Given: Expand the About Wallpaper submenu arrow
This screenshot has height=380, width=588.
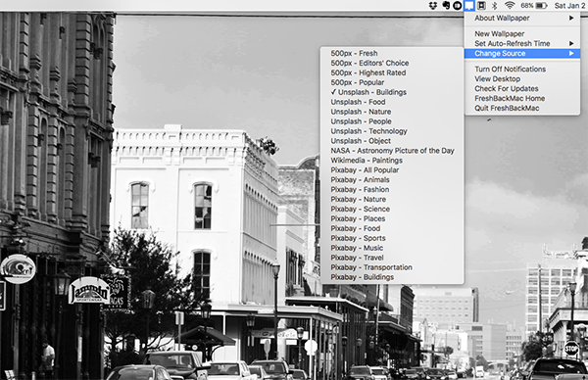Looking at the screenshot, I should [571, 18].
